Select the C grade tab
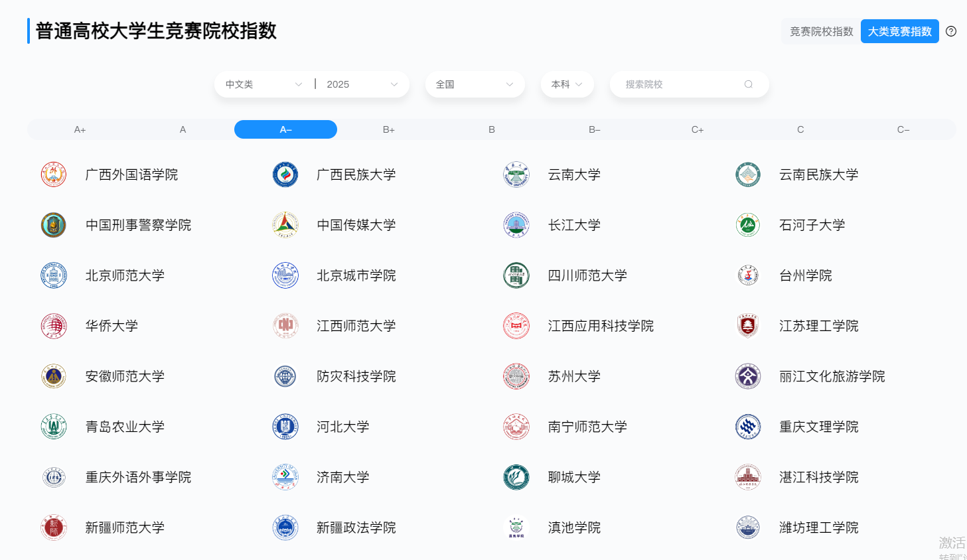 (x=800, y=129)
